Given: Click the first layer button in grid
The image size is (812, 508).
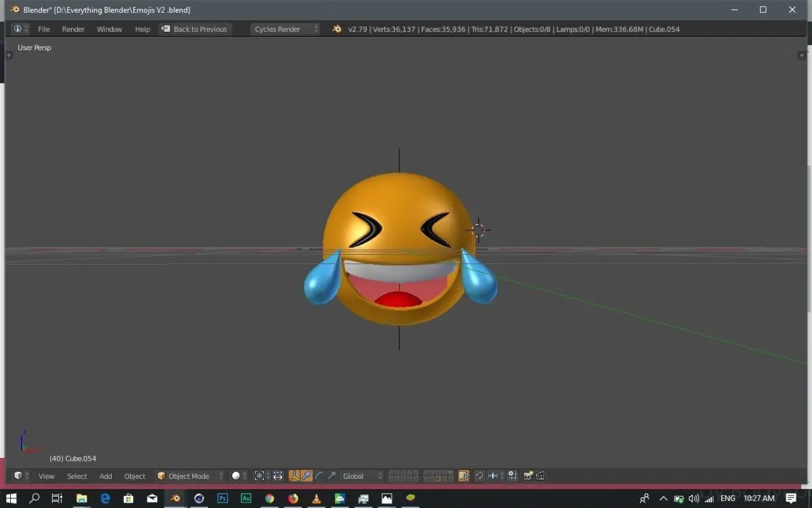Looking at the screenshot, I should 392,473.
